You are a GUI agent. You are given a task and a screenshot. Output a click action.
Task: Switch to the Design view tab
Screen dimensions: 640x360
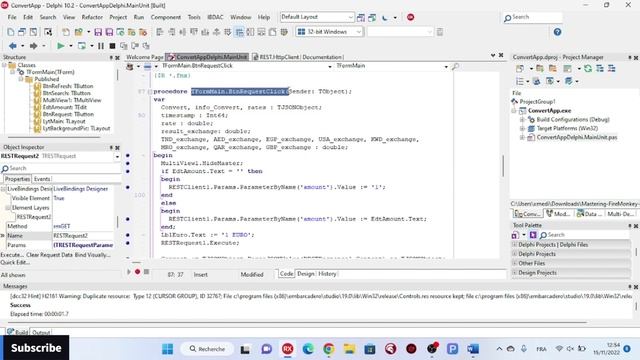tap(305, 274)
